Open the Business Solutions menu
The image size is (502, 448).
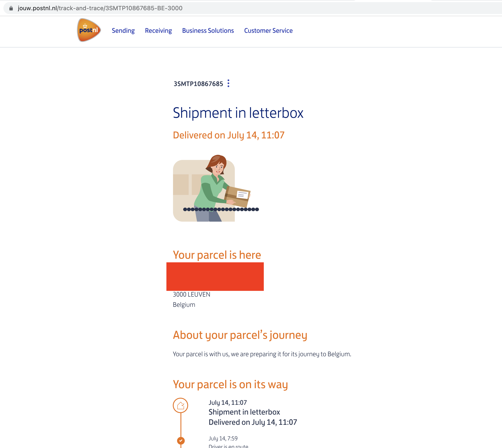click(x=208, y=30)
